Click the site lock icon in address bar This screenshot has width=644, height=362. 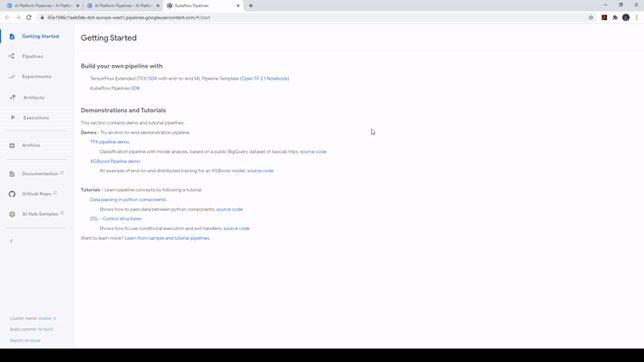42,18
